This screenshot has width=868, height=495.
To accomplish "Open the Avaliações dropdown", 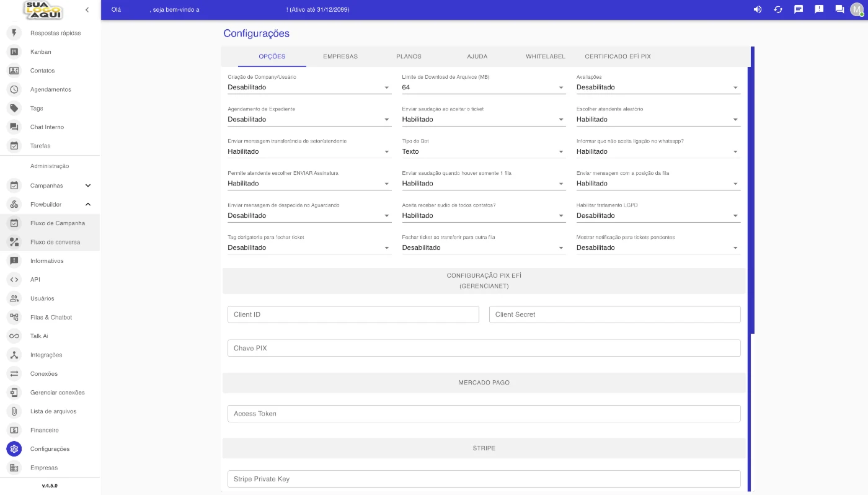I will [657, 87].
